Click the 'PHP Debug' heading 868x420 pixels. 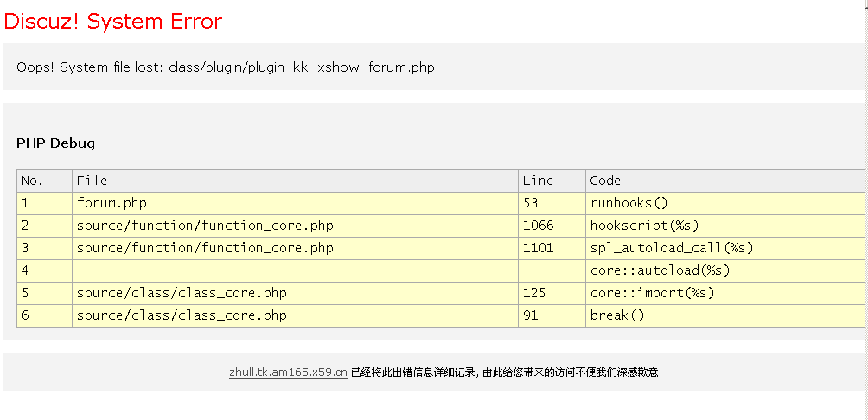click(x=56, y=143)
